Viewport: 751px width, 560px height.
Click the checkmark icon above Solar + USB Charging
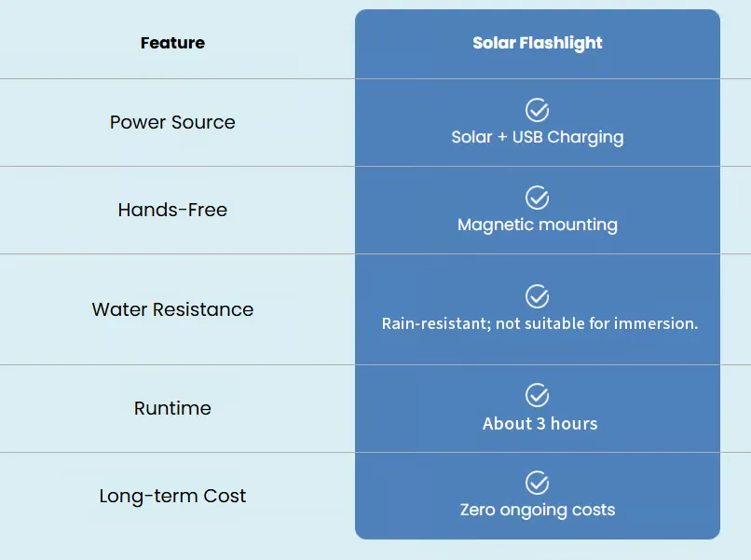(537, 111)
